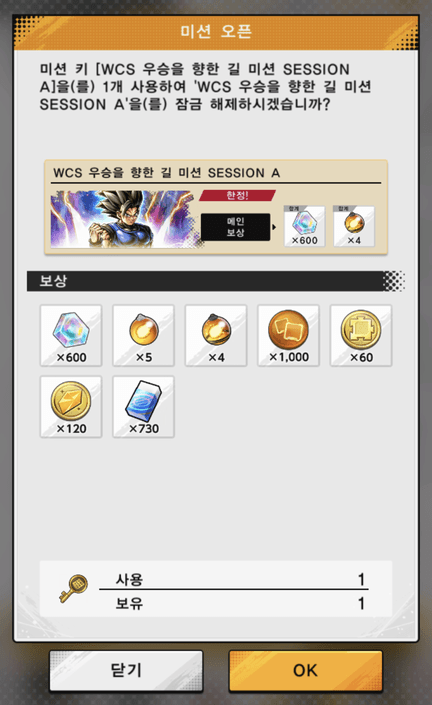This screenshot has height=705, width=432.
Task: Tap the bronze card medal x1,000 reward
Action: [x=288, y=335]
